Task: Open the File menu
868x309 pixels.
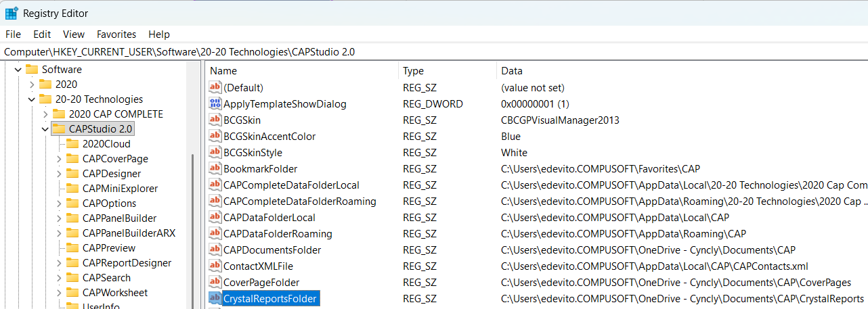Action: tap(13, 34)
